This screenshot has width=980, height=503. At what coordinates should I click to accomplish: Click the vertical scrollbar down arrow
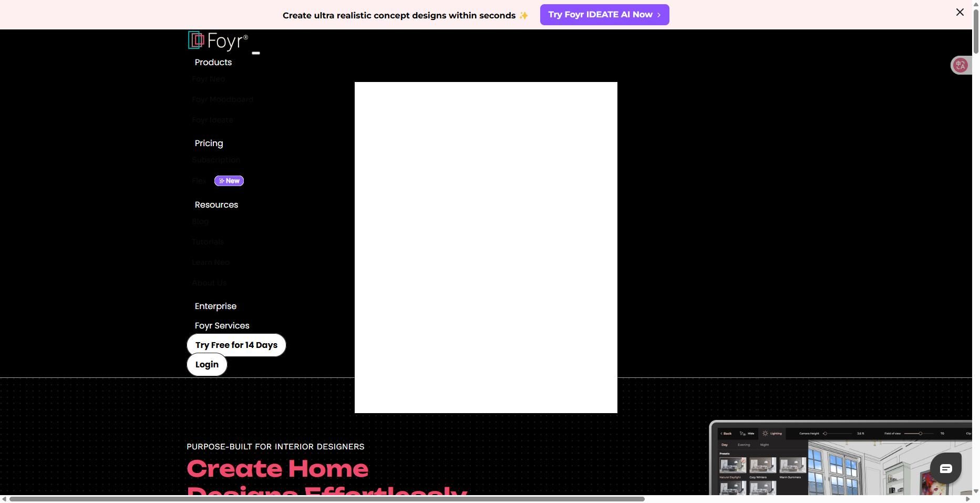coord(976,491)
